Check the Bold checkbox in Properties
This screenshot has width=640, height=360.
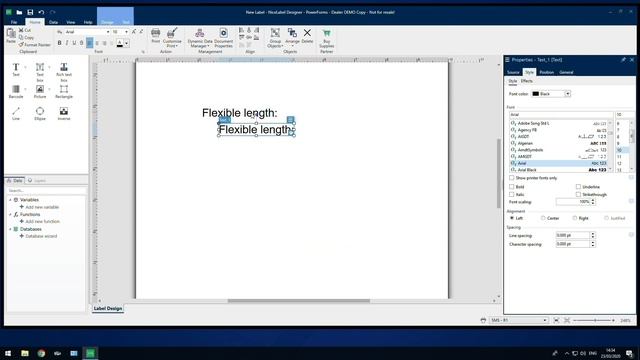coord(511,187)
